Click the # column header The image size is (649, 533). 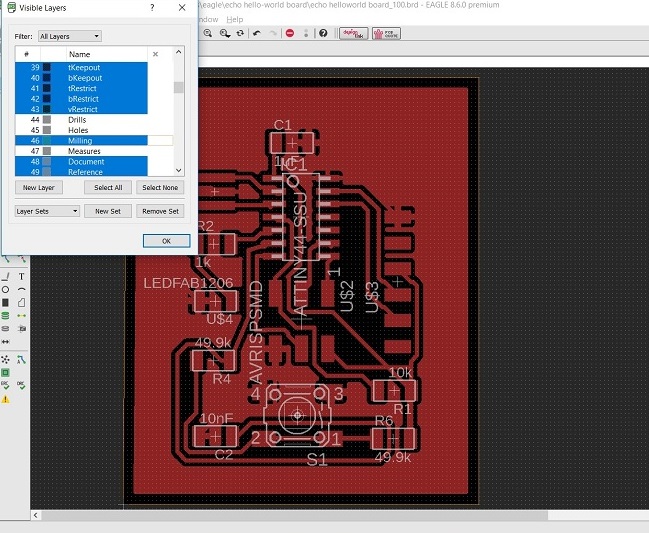coord(28,54)
